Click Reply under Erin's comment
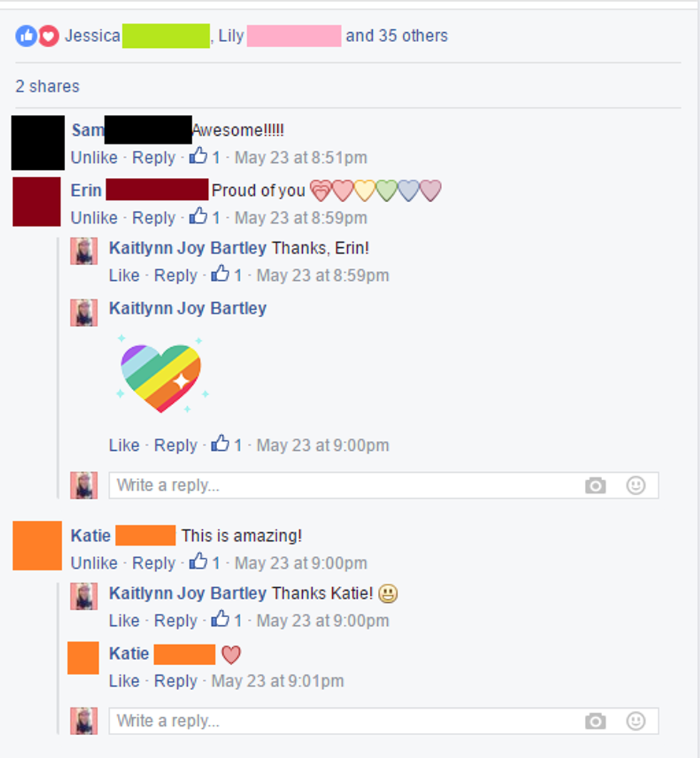700x758 pixels. pos(154,218)
